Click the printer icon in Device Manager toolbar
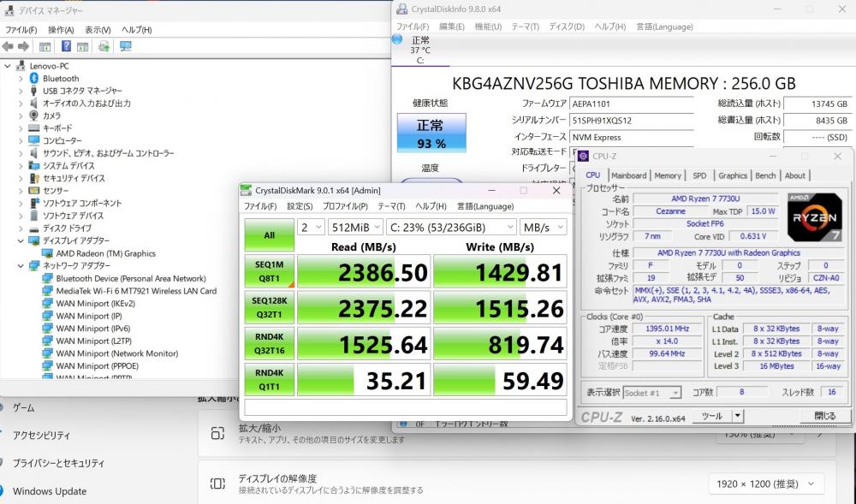The height and width of the screenshot is (504, 856). pyautogui.click(x=104, y=46)
